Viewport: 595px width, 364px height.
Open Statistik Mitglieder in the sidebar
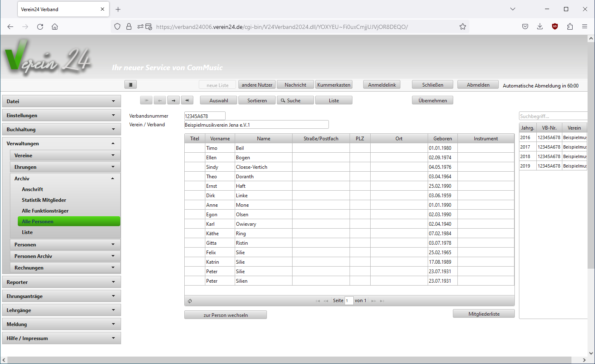point(69,200)
